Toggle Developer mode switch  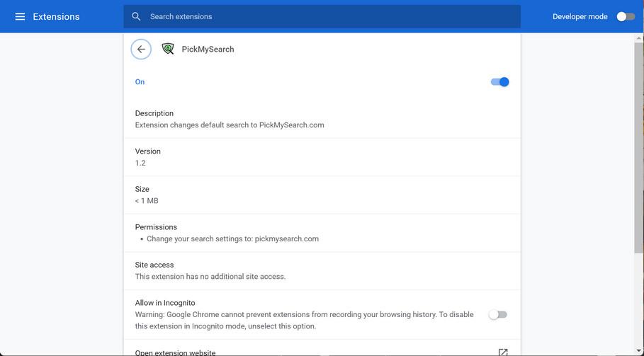tap(625, 16)
